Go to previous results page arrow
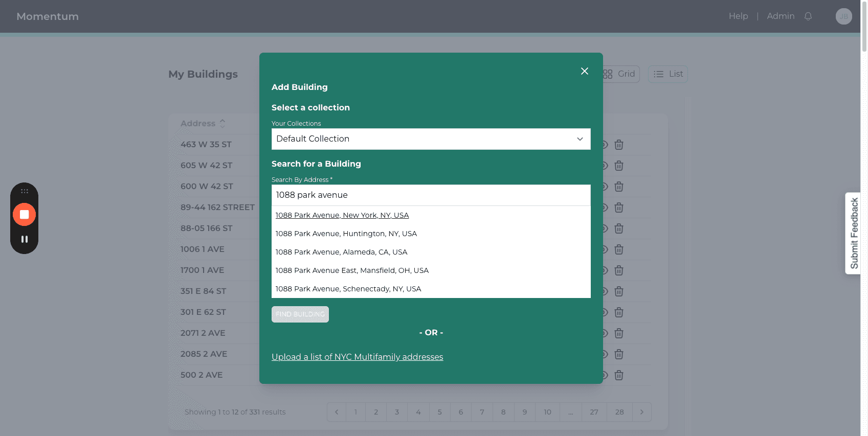The height and width of the screenshot is (436, 868). click(x=337, y=412)
